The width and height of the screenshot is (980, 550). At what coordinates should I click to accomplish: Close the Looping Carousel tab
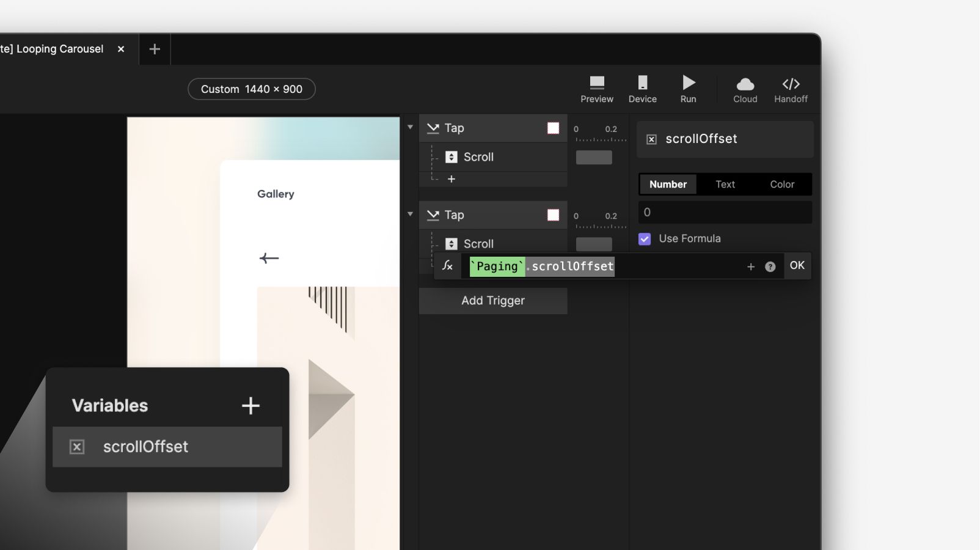121,49
